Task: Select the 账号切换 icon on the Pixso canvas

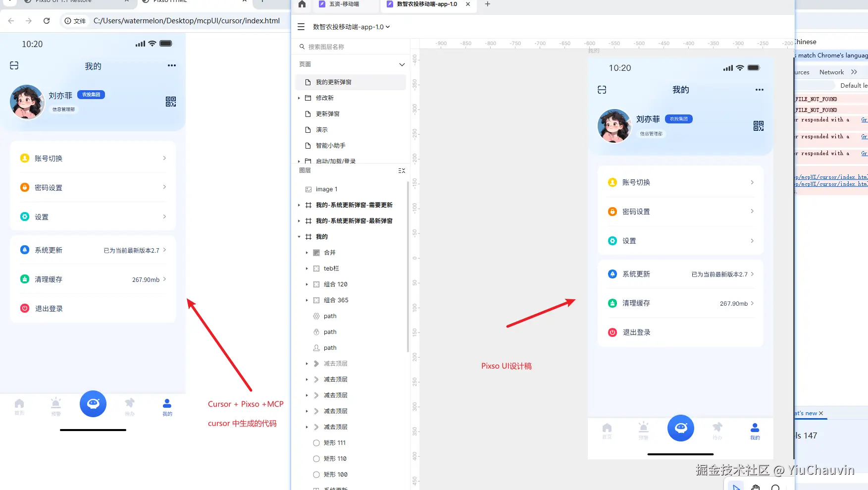Action: 613,182
